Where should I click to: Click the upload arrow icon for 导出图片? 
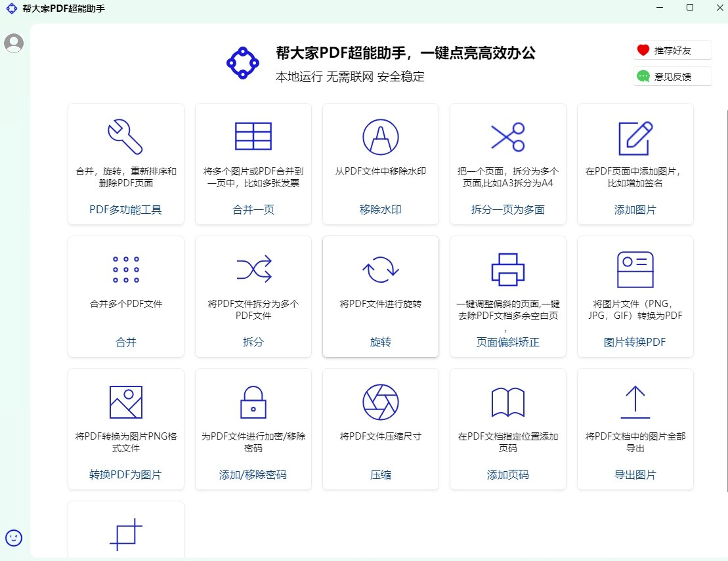click(635, 402)
